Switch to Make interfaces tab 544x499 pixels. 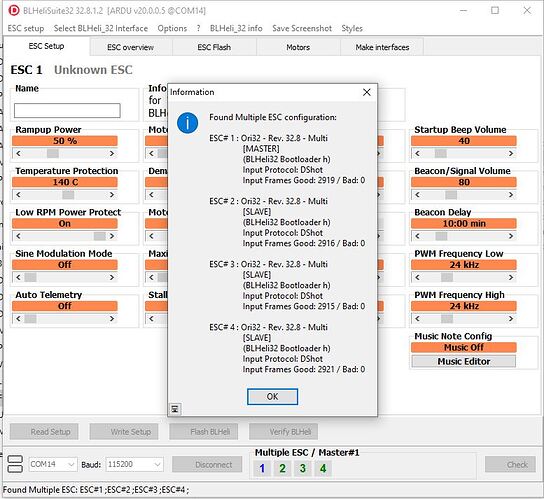[x=382, y=47]
